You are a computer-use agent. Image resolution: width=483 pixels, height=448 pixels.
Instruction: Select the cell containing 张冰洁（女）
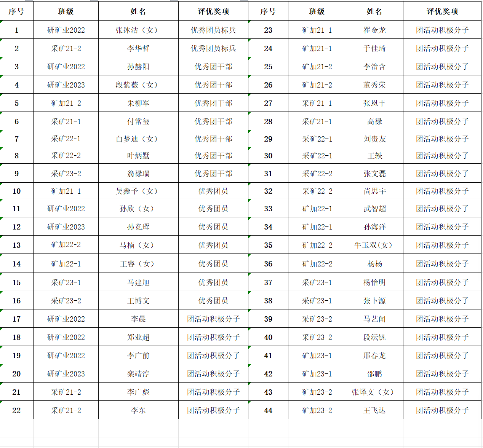[x=138, y=30]
